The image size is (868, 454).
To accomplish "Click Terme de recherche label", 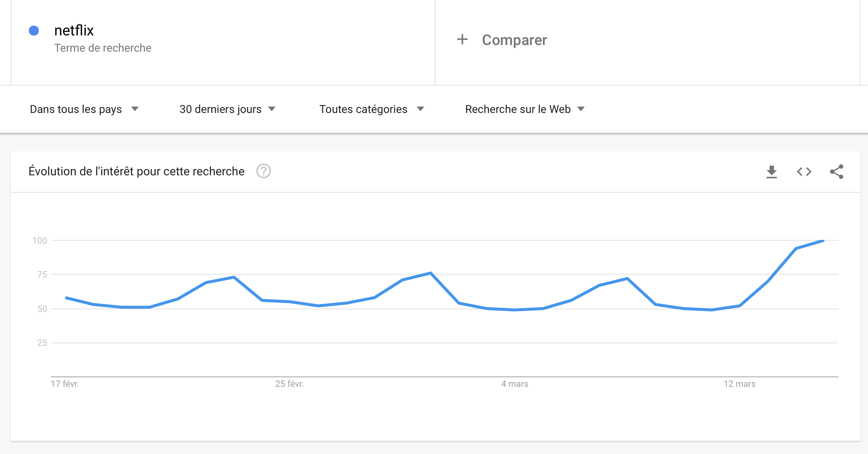I will click(103, 48).
